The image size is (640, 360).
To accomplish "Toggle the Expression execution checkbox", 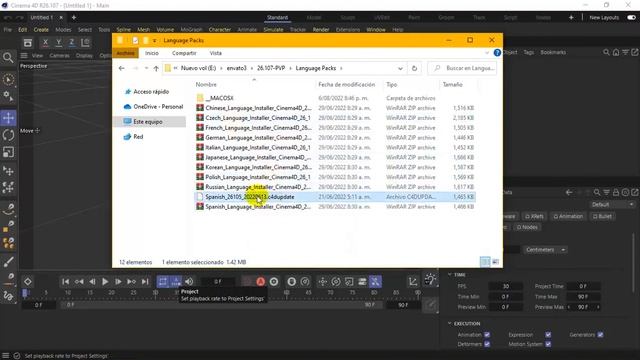I will pyautogui.click(x=548, y=335).
